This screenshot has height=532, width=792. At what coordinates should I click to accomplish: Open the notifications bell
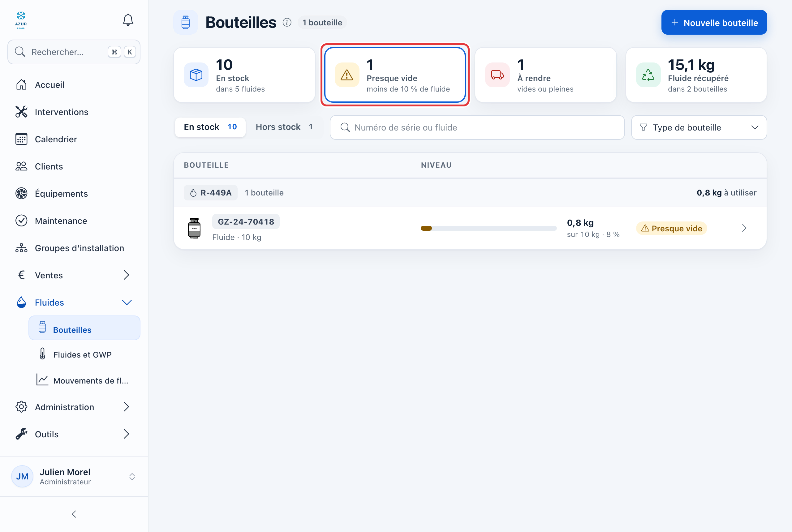pyautogui.click(x=128, y=20)
